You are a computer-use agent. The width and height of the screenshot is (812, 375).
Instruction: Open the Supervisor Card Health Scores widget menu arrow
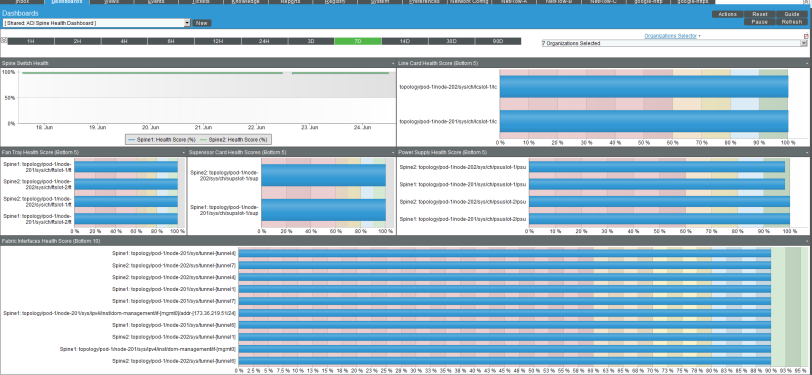tap(393, 153)
